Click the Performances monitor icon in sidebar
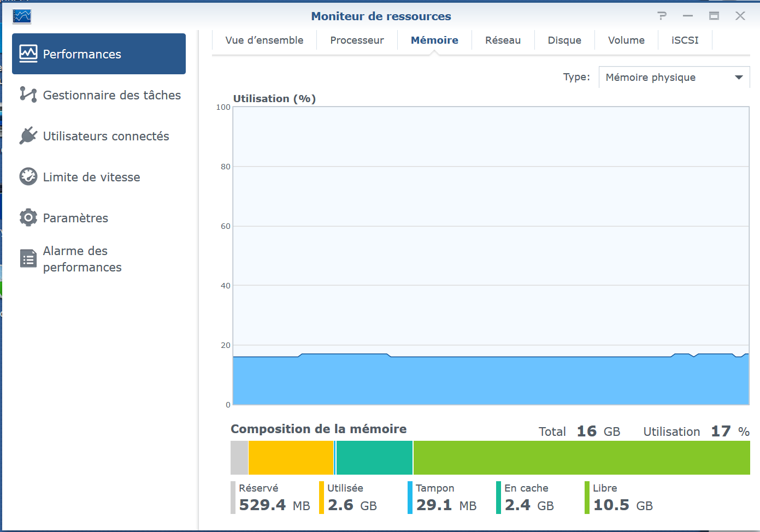The width and height of the screenshot is (760, 532). click(28, 54)
